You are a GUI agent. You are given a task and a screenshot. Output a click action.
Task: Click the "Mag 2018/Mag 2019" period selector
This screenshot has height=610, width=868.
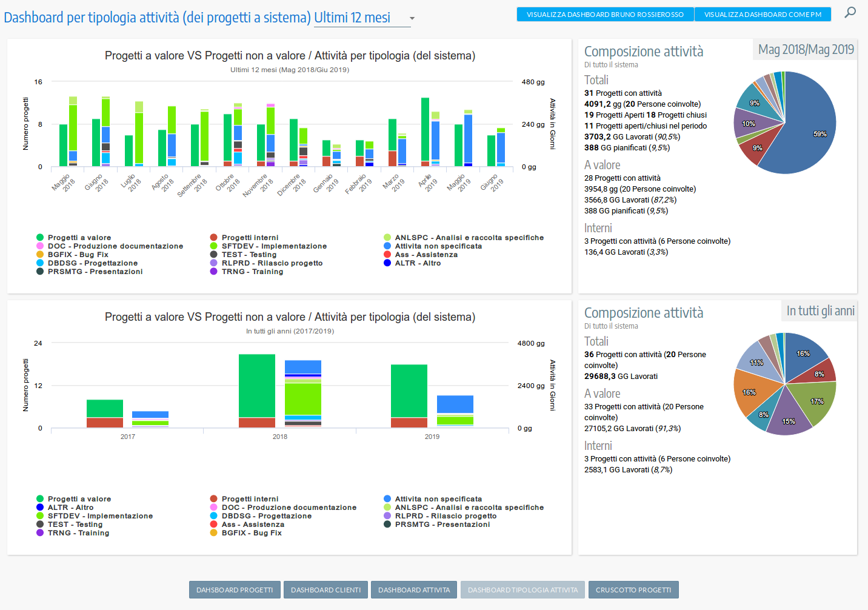[804, 49]
